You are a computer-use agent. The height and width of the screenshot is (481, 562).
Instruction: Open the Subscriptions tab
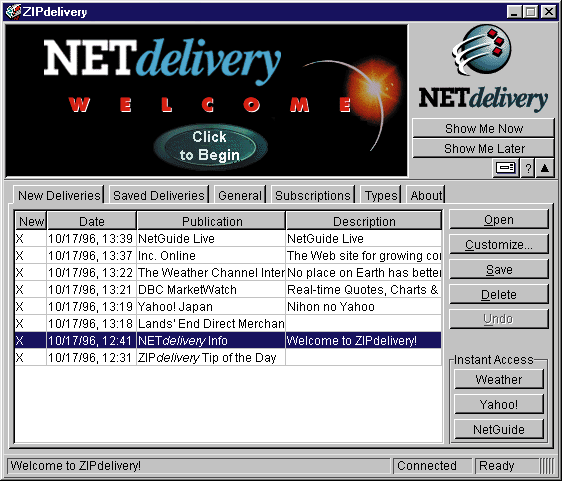(313, 195)
